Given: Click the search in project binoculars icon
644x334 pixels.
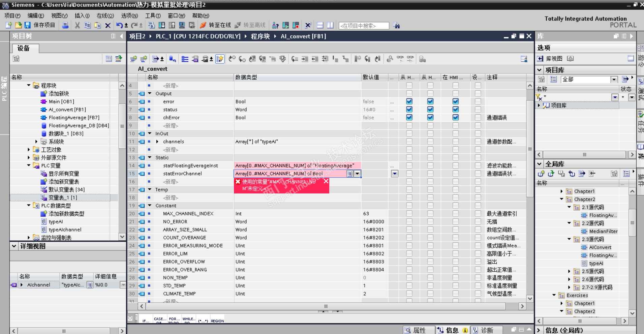Looking at the screenshot, I should 396,25.
